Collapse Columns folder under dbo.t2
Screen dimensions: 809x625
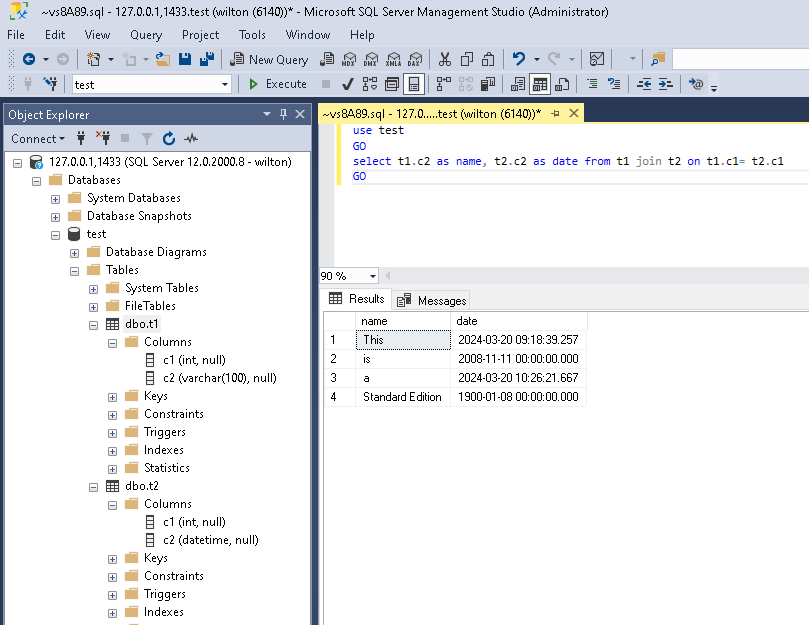point(112,505)
